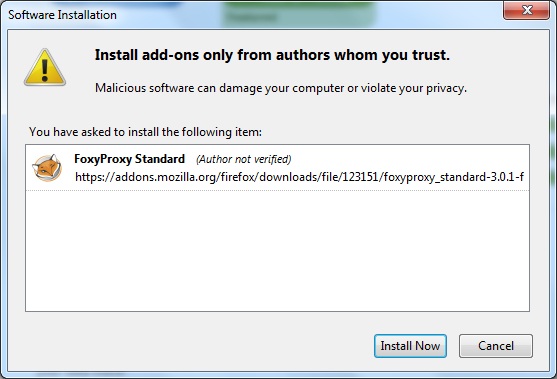Select the FoxyProxy Standard item name
This screenshot has width=557, height=379.
click(129, 159)
